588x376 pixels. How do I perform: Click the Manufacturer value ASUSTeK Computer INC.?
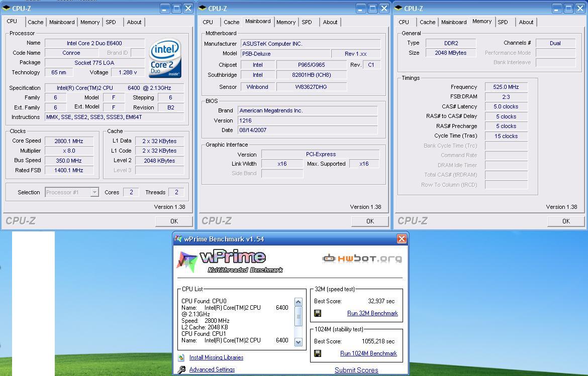[x=311, y=44]
